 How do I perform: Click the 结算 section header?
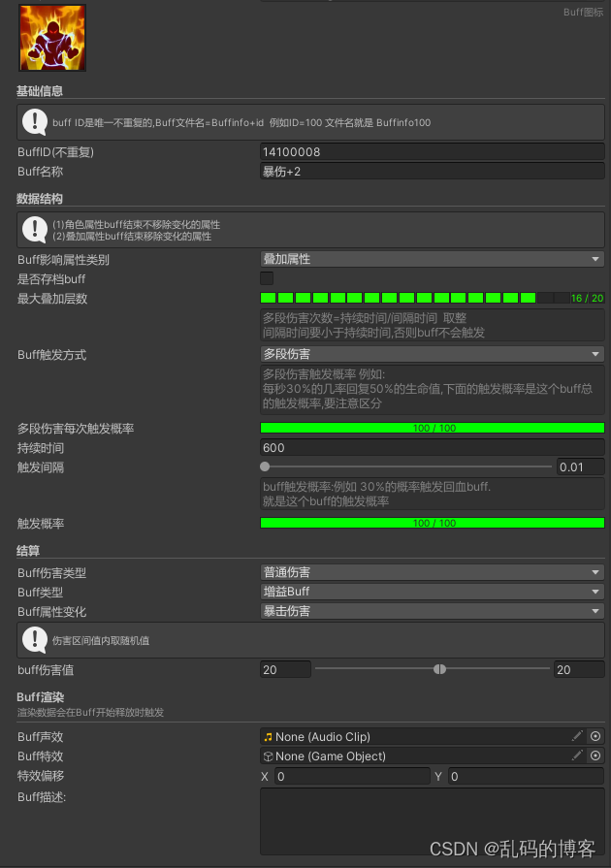tap(28, 550)
